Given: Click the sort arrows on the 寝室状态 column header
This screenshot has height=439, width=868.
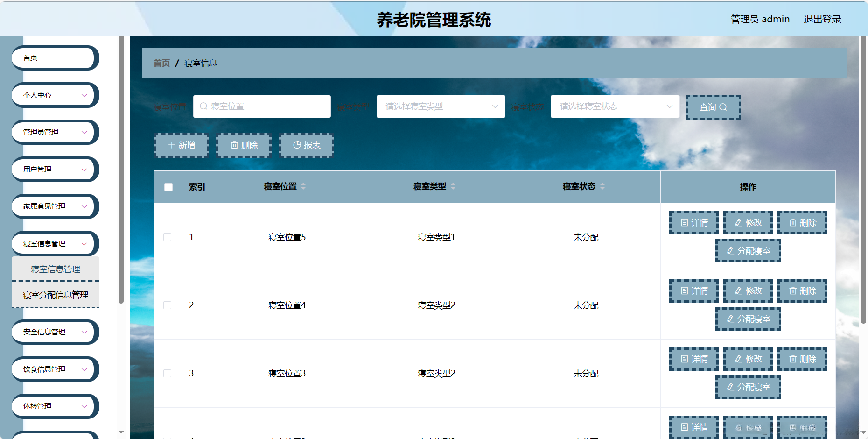Looking at the screenshot, I should coord(603,186).
